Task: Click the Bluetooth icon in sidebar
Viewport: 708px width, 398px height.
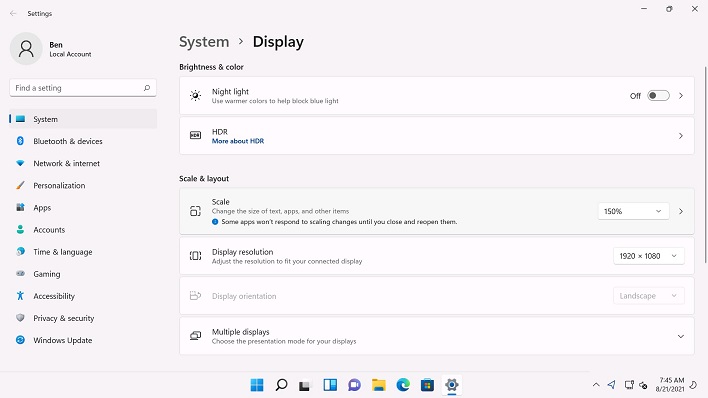Action: tap(20, 141)
